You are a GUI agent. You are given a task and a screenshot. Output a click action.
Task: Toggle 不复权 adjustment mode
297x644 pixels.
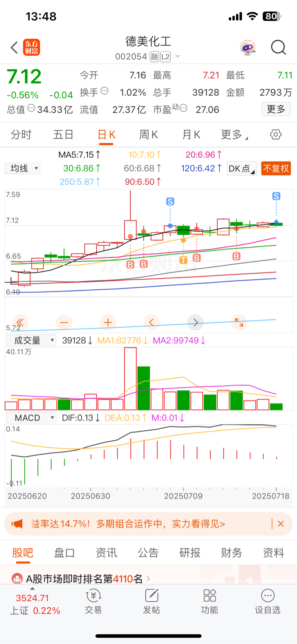coord(276,168)
